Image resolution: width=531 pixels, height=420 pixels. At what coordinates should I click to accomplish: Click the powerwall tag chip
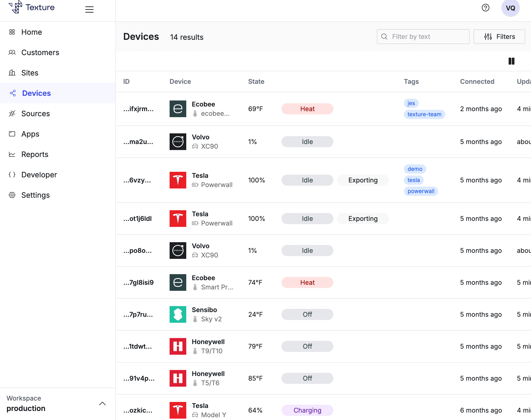(x=420, y=191)
